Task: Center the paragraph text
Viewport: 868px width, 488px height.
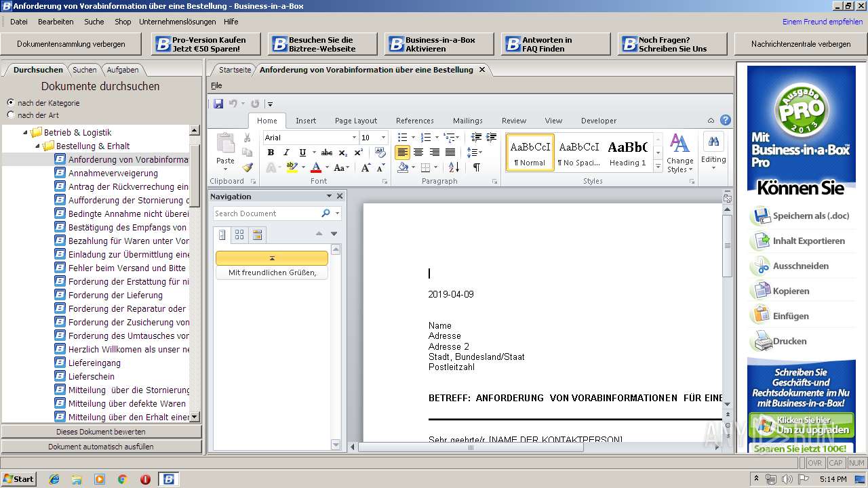Action: pos(418,152)
